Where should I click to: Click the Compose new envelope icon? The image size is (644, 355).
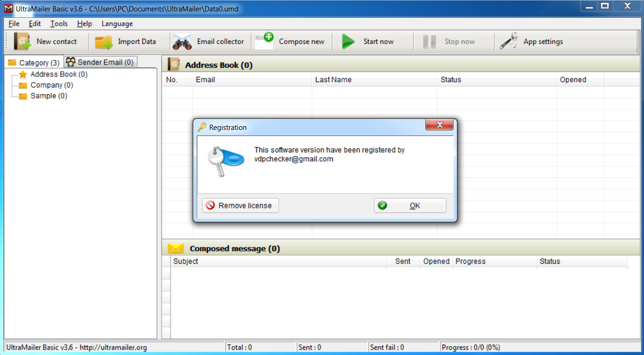pos(264,42)
